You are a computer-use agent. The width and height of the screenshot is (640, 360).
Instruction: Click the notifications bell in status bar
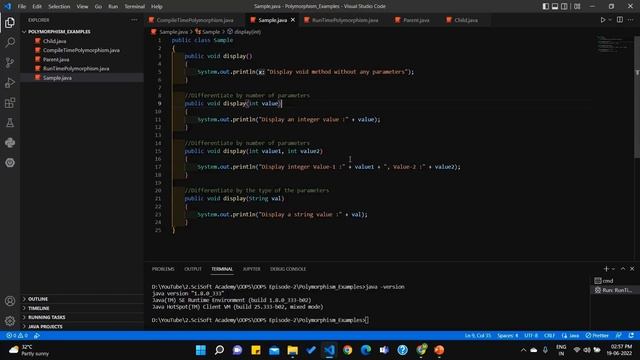[x=631, y=336]
